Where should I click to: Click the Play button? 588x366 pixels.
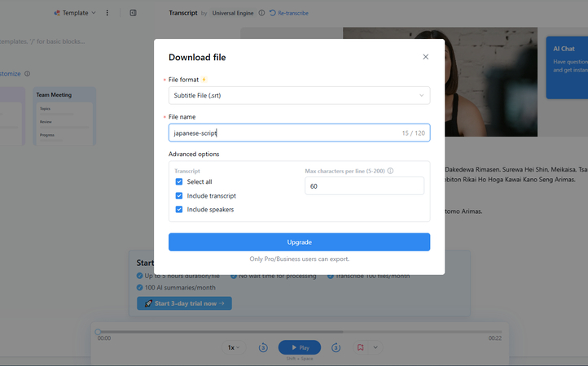pos(299,347)
